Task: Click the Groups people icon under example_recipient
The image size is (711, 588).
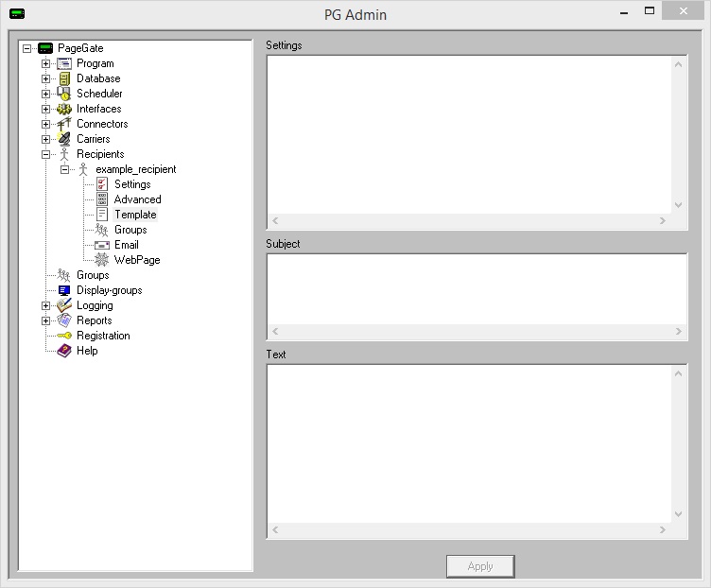Action: (x=101, y=230)
